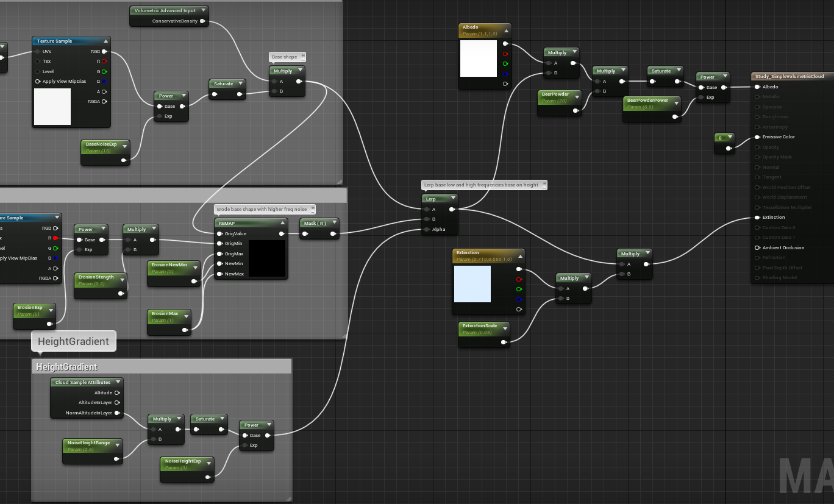Select the top Texture Sample white preview
The width and height of the screenshot is (834, 504).
(x=52, y=107)
